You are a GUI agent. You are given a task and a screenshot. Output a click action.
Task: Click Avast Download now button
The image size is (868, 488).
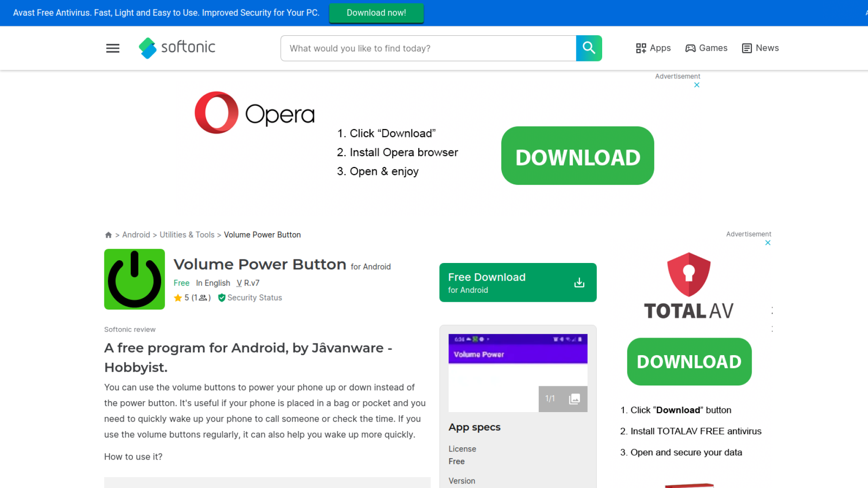pos(376,13)
